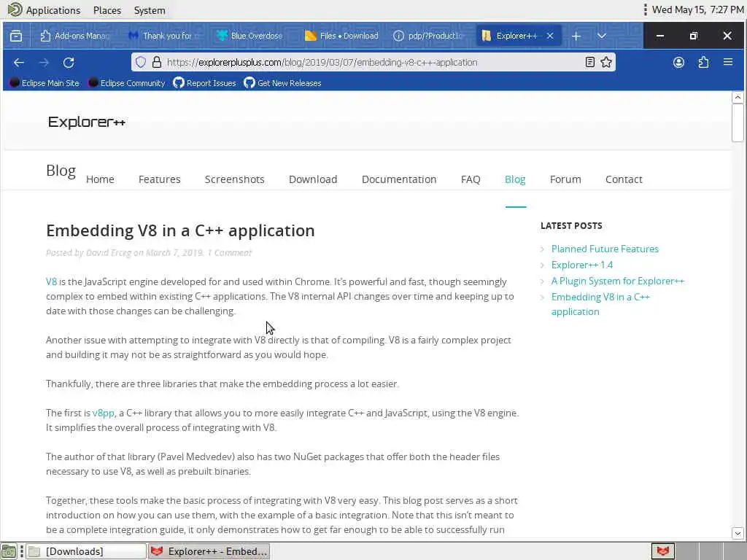Viewport: 747px width, 560px height.
Task: Go back to the previous page
Action: pos(19,63)
